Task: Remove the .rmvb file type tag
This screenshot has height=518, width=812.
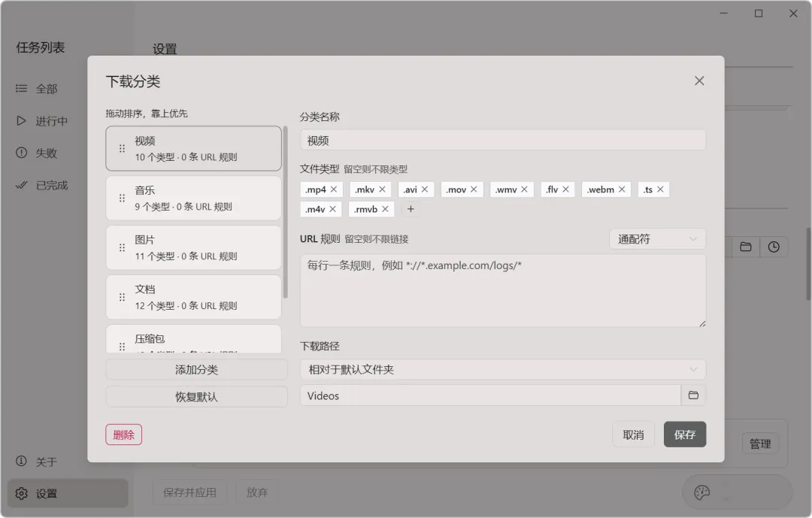Action: pos(385,209)
